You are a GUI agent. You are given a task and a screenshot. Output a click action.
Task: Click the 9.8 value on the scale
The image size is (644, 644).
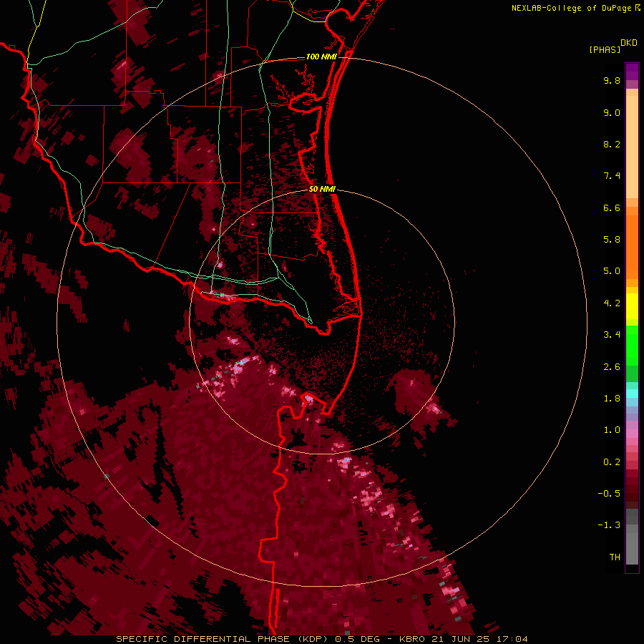coord(612,80)
